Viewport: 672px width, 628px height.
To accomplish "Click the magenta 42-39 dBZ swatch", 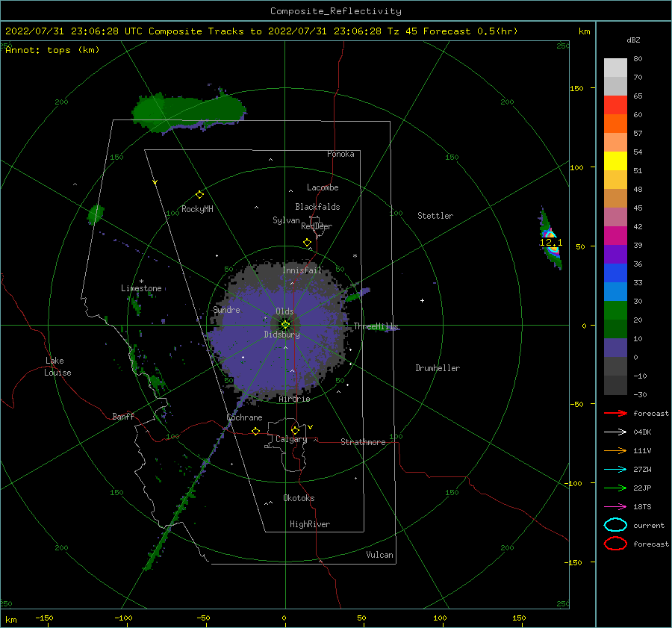I will [x=615, y=236].
